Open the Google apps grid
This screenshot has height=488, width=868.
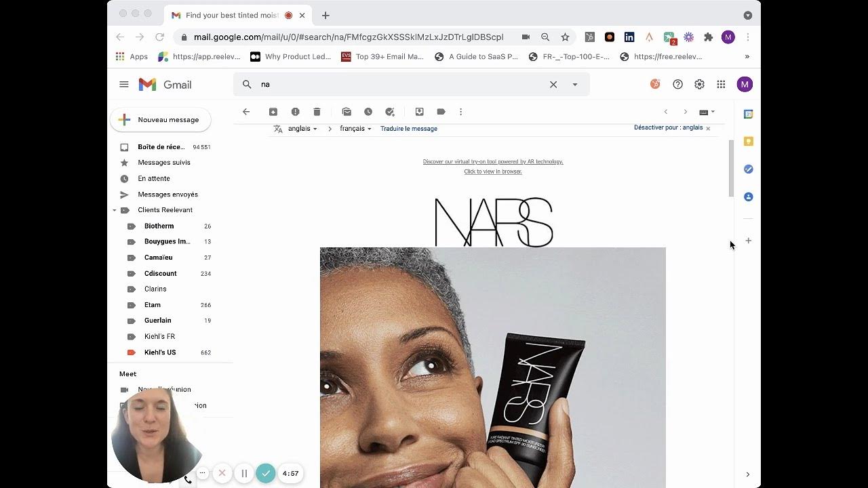point(721,84)
